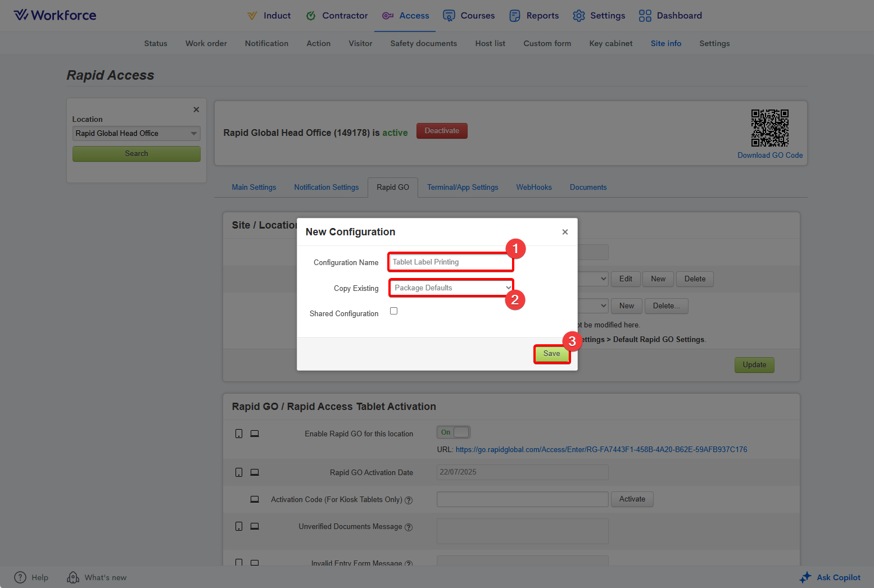Viewport: 874px width, 588px height.
Task: Click New button next to Edit
Action: click(x=658, y=279)
